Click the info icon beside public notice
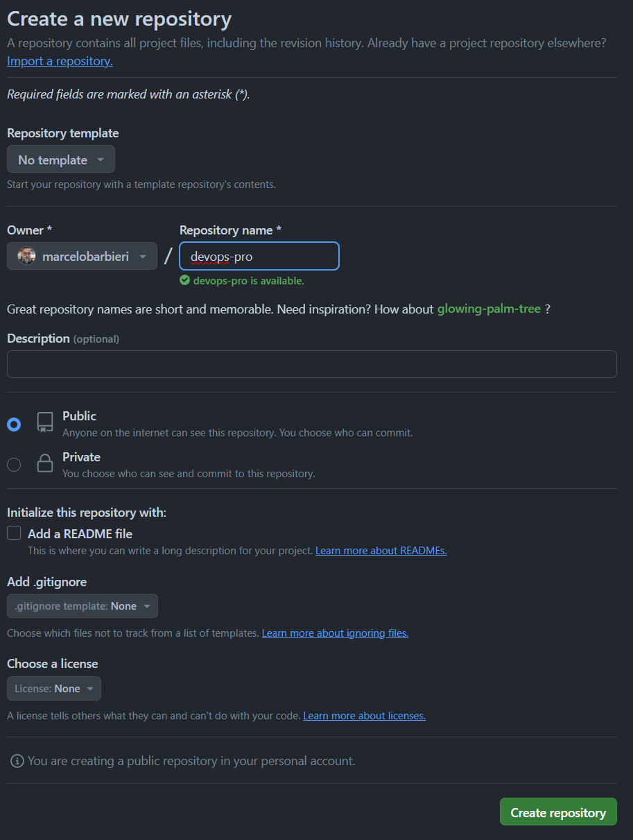This screenshot has width=633, height=840. coord(17,761)
